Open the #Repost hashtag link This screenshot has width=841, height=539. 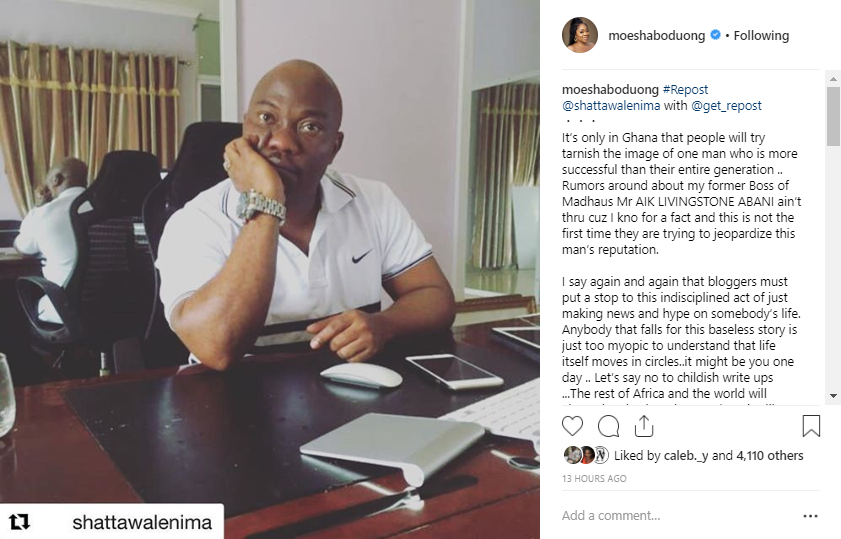tap(685, 90)
